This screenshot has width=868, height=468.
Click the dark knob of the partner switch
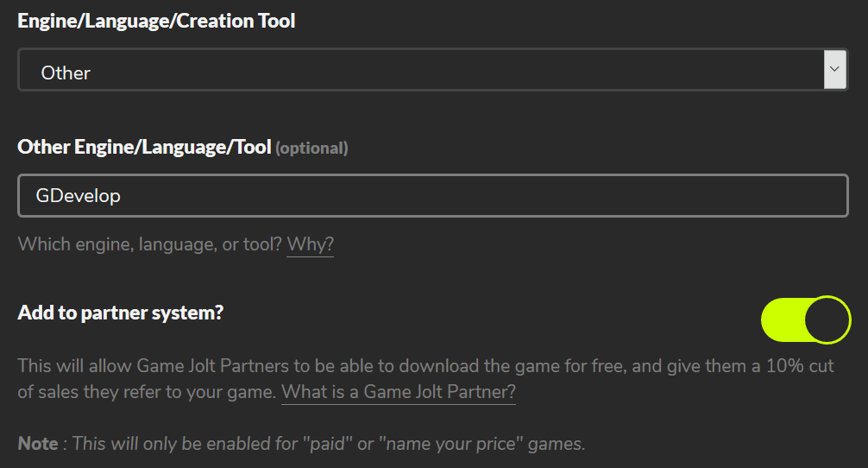827,319
